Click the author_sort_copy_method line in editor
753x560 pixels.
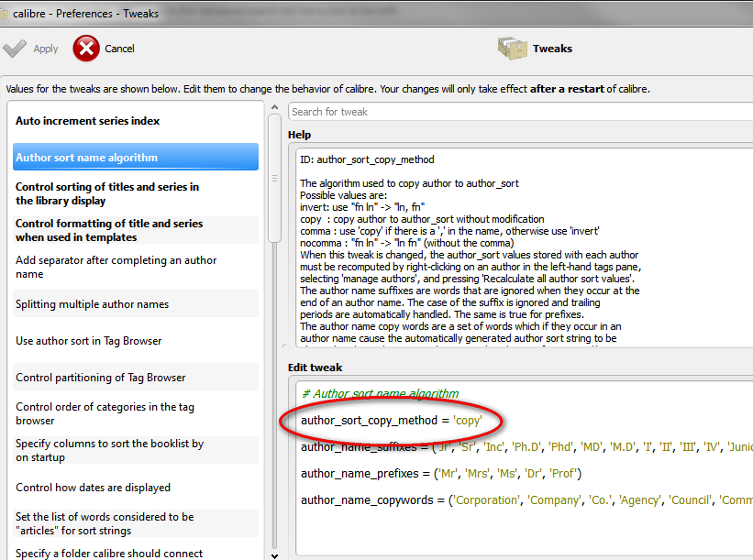pos(392,421)
